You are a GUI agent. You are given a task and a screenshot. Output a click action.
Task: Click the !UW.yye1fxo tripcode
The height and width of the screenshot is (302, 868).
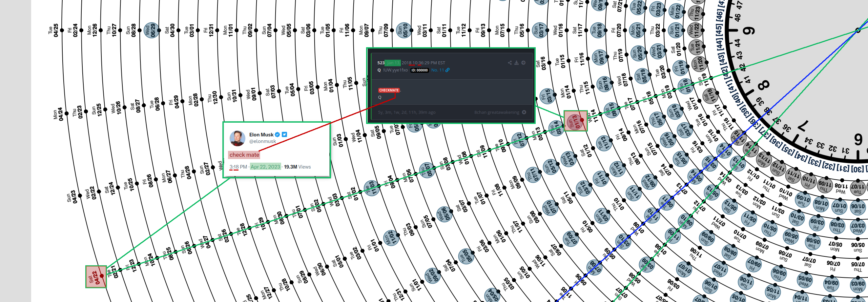395,70
